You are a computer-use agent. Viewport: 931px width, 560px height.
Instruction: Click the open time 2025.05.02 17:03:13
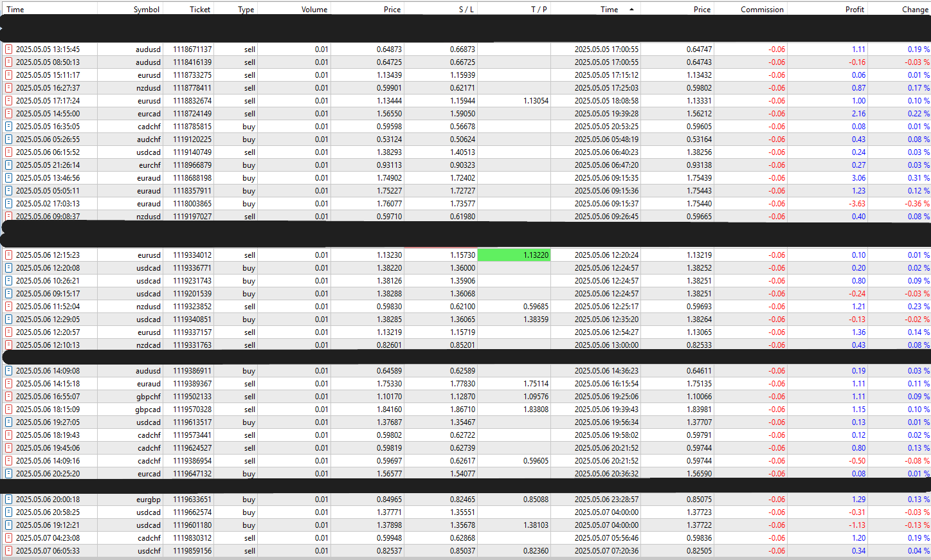[48, 204]
